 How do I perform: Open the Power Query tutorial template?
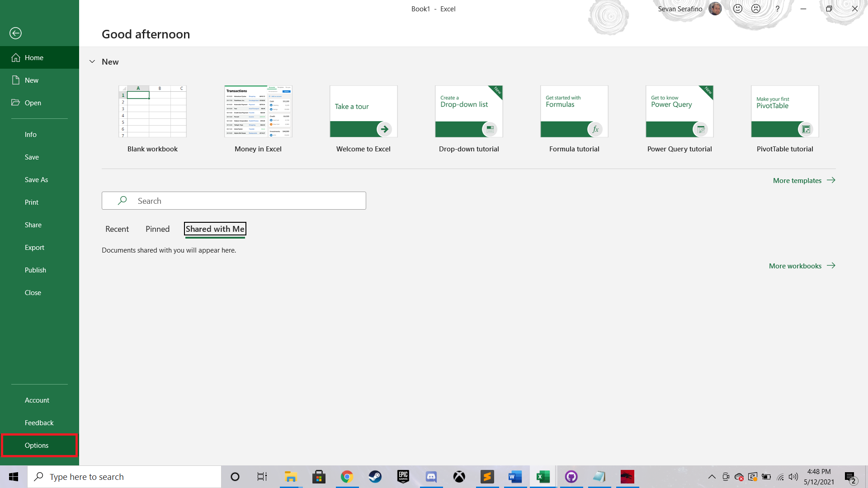click(679, 119)
